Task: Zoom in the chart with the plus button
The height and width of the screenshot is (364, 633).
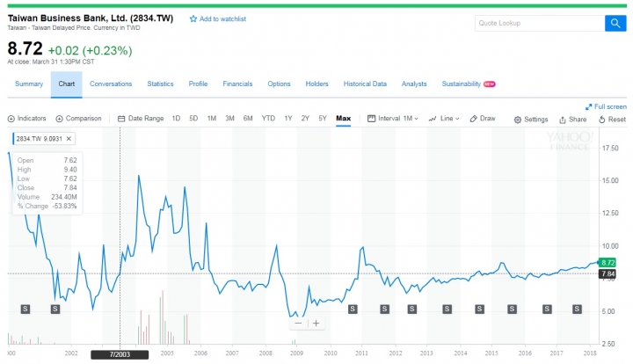Action: click(x=316, y=324)
